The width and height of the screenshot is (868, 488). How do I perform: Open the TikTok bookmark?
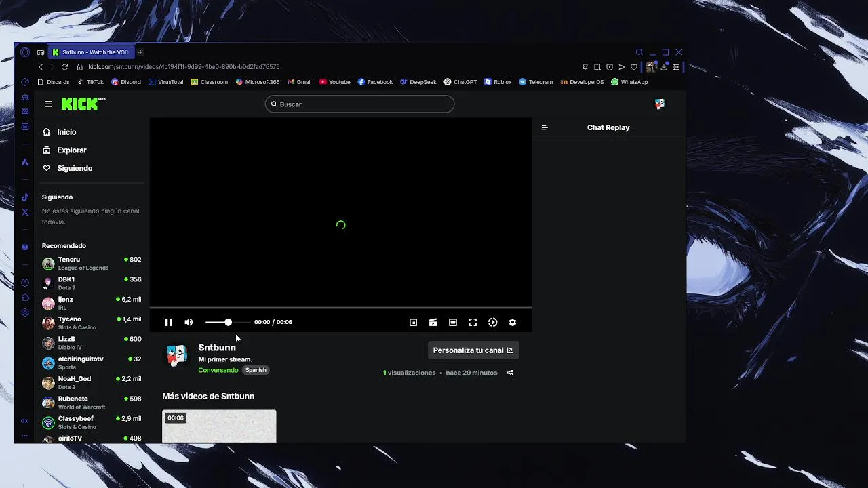(x=90, y=82)
